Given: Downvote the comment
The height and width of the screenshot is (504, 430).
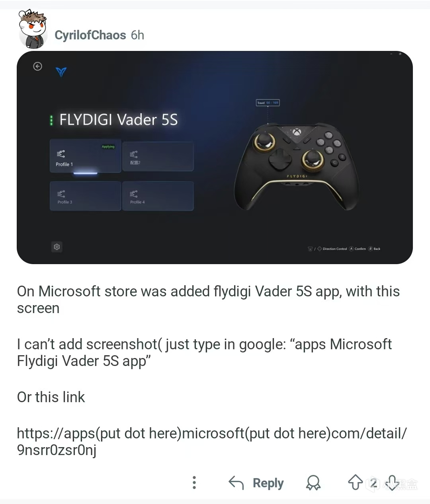Looking at the screenshot, I should click(x=392, y=483).
